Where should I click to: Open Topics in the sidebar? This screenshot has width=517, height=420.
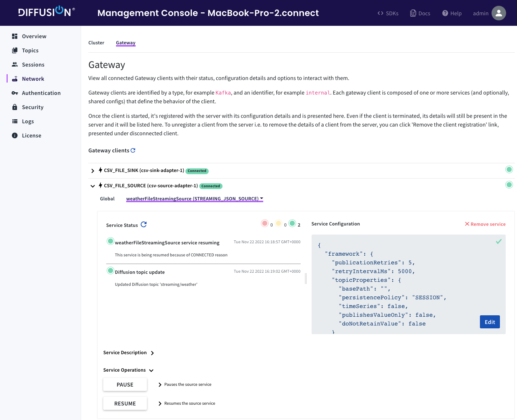point(30,51)
